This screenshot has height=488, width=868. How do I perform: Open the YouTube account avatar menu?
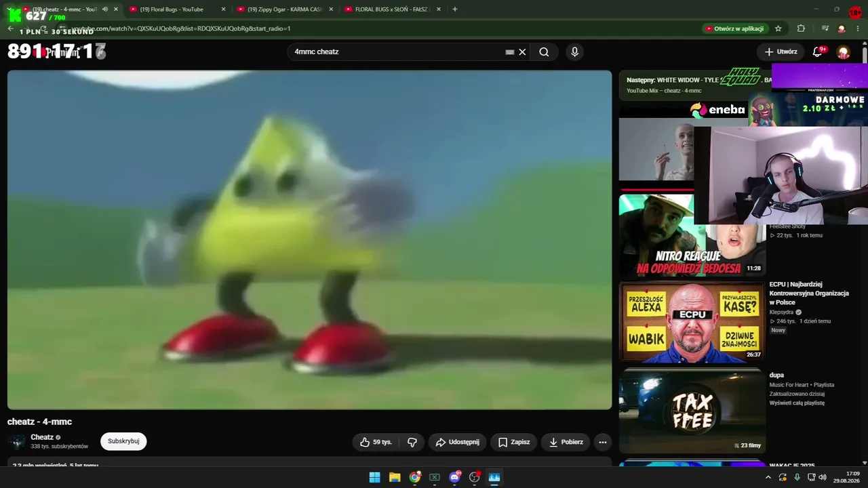pyautogui.click(x=844, y=52)
